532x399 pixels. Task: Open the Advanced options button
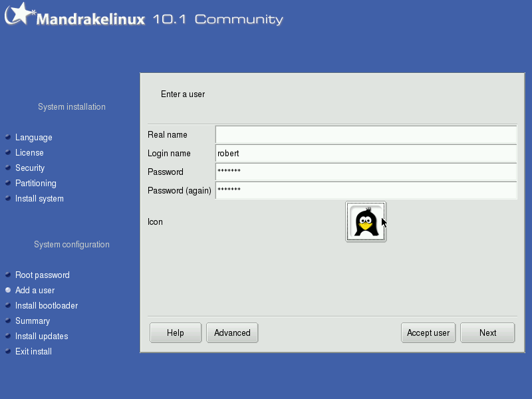click(x=232, y=333)
